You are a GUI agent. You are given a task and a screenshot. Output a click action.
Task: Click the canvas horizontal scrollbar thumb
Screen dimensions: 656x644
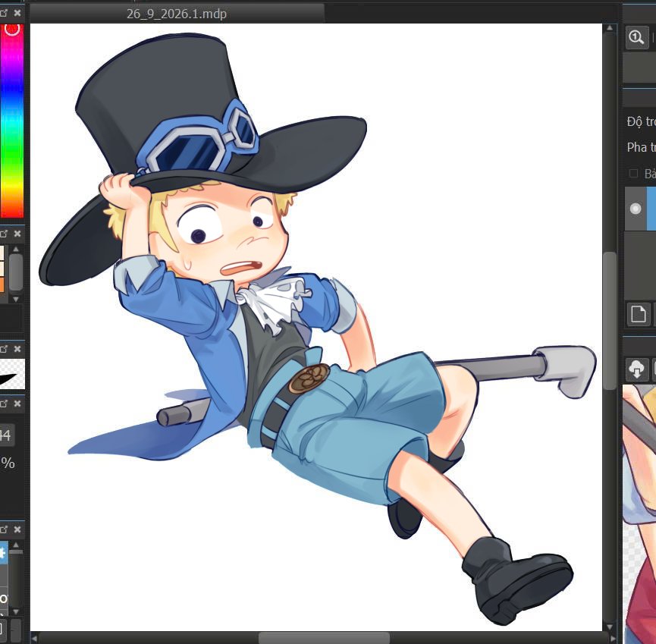(325, 639)
